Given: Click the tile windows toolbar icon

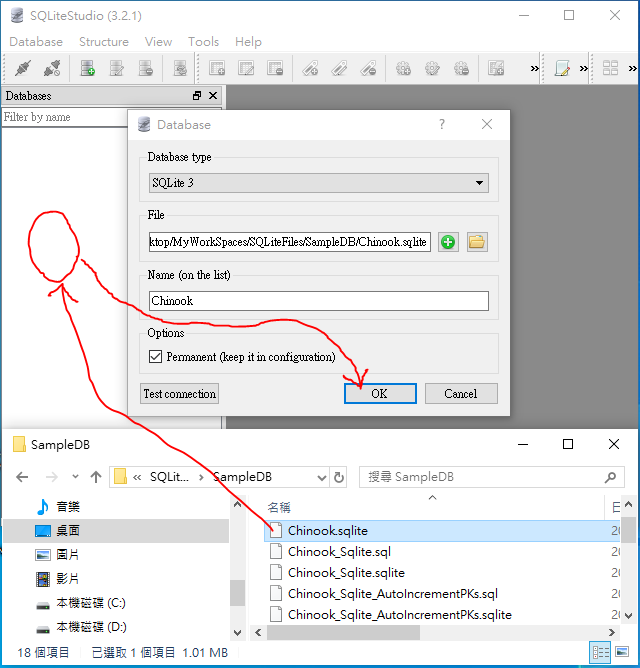Looking at the screenshot, I should 611,68.
